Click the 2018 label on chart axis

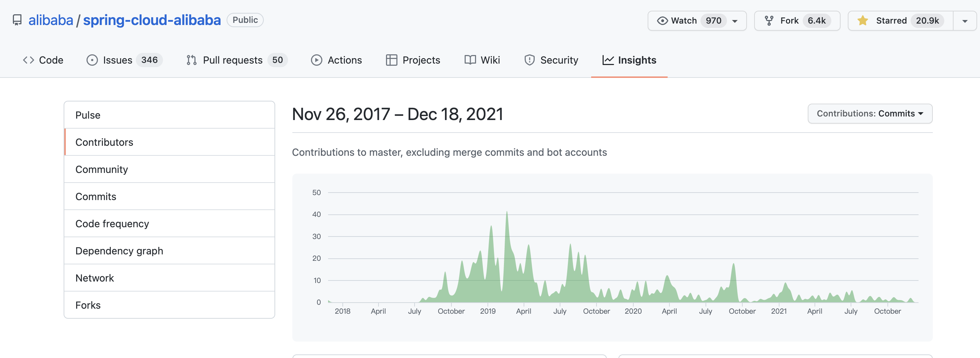342,311
